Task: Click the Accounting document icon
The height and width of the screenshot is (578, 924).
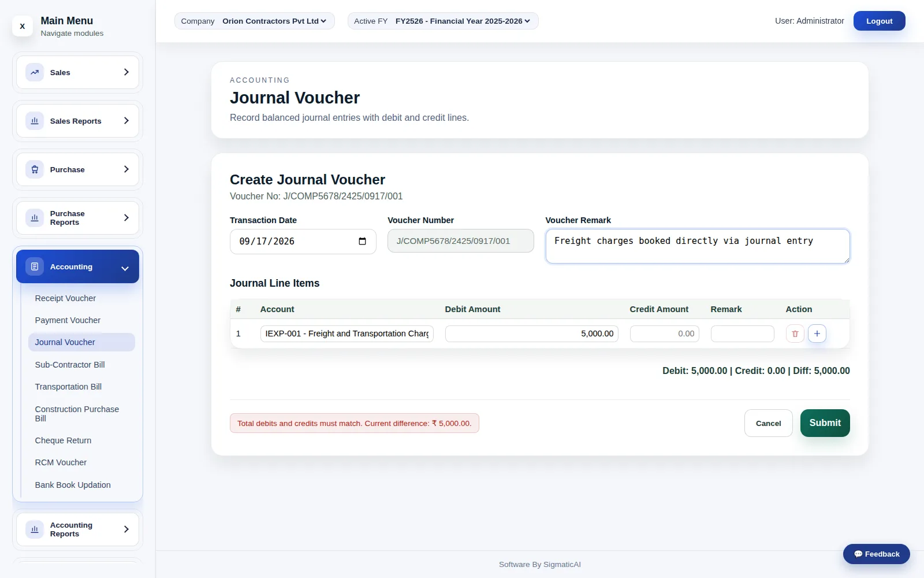Action: point(35,266)
